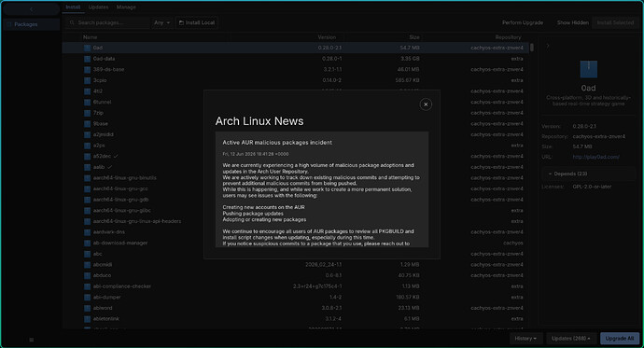
Task: Open the History dropdown
Action: 525,339
